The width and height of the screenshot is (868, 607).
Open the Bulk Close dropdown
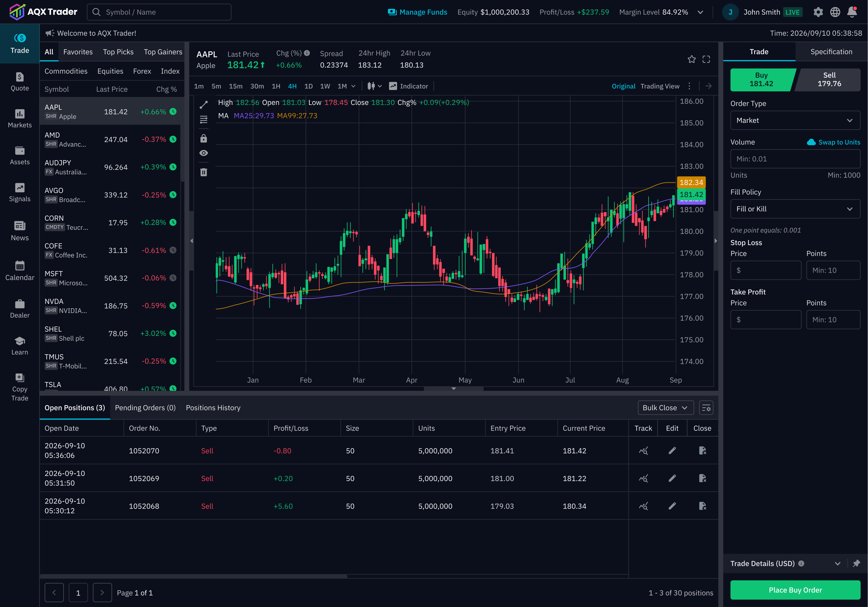[x=665, y=408]
